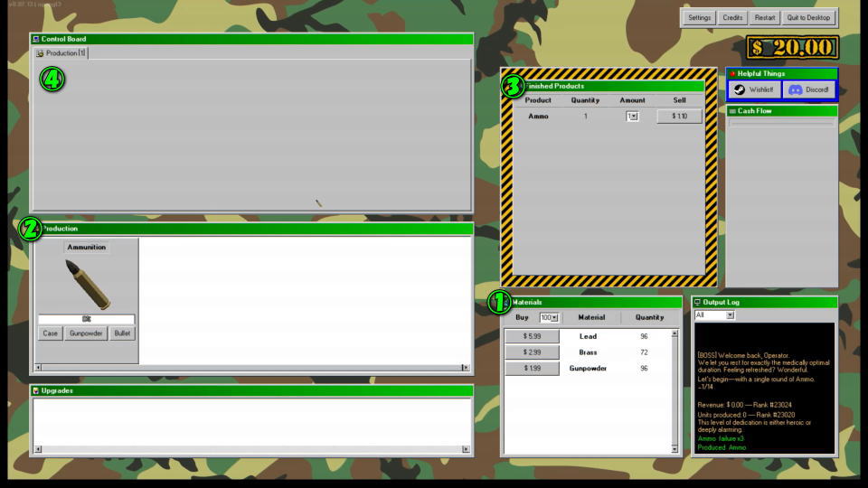Click Quit to Desktop
The width and height of the screenshot is (868, 488).
[x=808, y=17]
